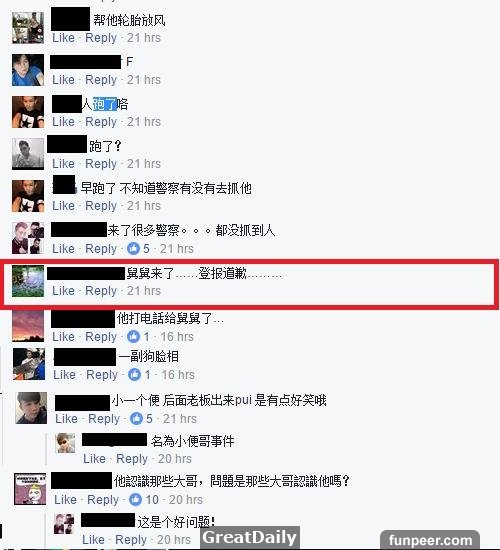
Task: Click the thumbs-up icon with 10 likes
Action: point(135,499)
